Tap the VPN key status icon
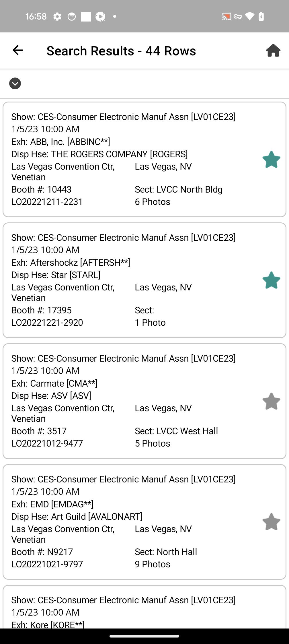Image resolution: width=289 pixels, height=644 pixels. [x=238, y=17]
